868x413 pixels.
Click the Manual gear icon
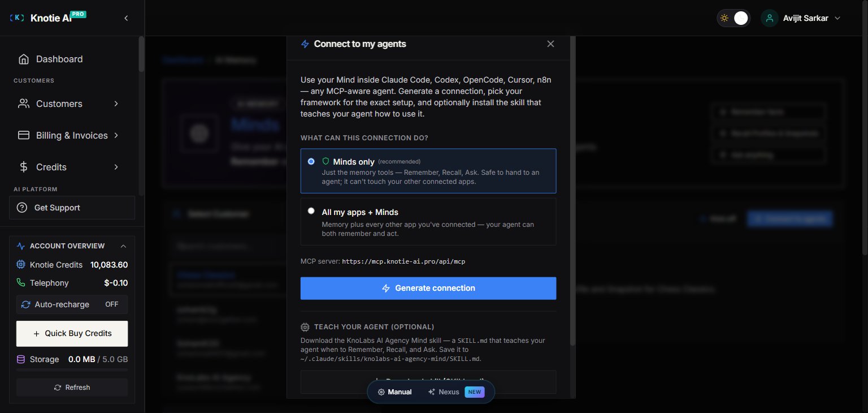click(381, 392)
